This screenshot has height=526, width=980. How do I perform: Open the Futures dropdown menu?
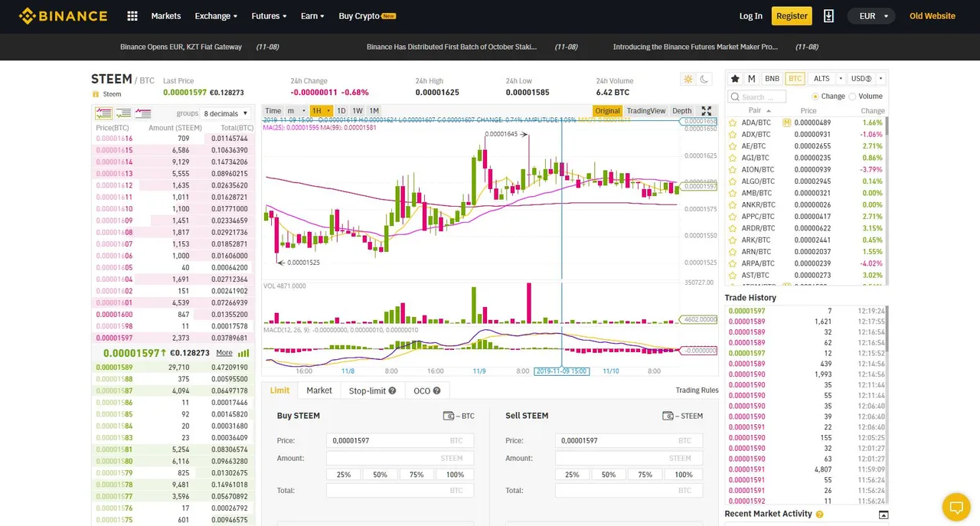pos(269,16)
